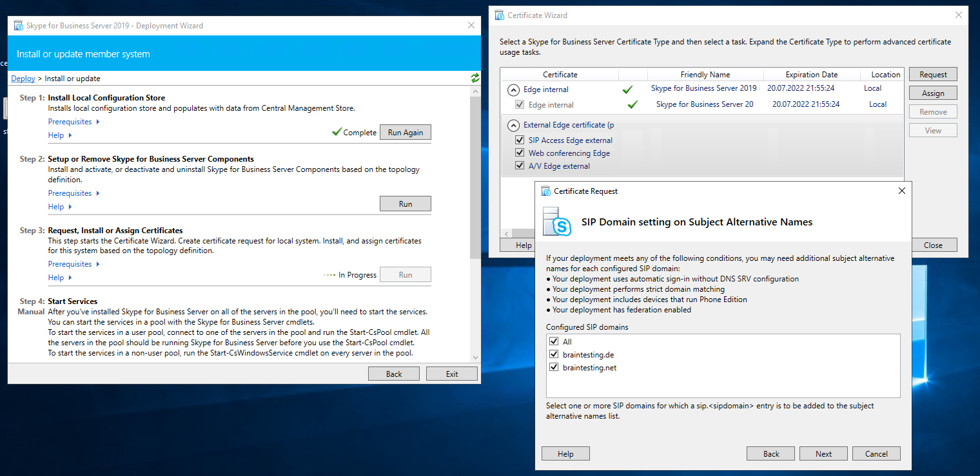The image size is (980, 476).
Task: Click the Skype icon in Deployment Wizard title bar
Action: click(18, 26)
